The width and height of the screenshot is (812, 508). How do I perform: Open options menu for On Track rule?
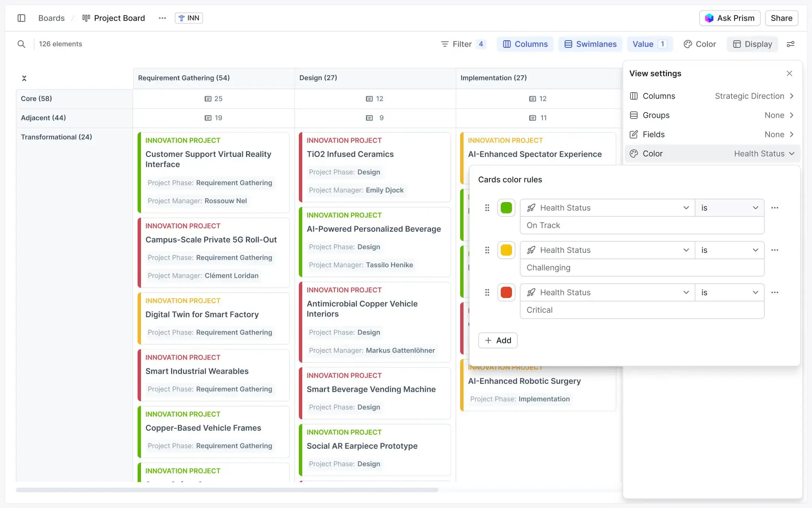click(774, 208)
